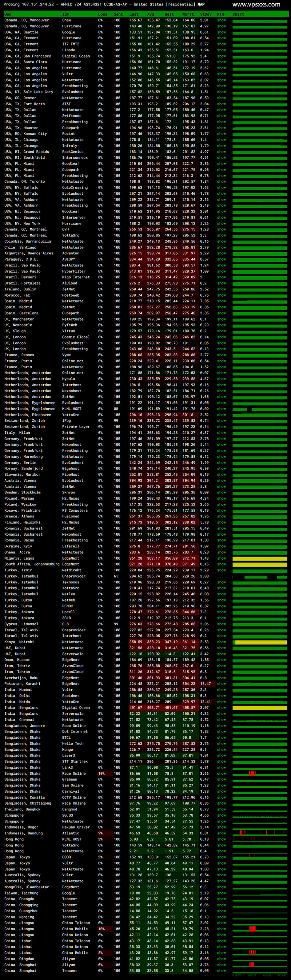Screen dimensions: 291x980
Task: Select the 'Private Layer' ISP cell
Action: tap(76, 426)
